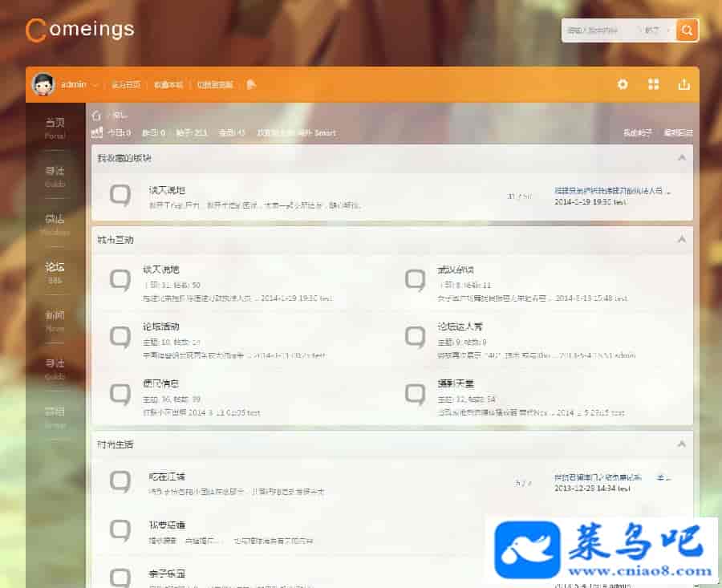Open the 武汉杂谈 forum title
This screenshot has height=588, width=722.
[x=456, y=270]
